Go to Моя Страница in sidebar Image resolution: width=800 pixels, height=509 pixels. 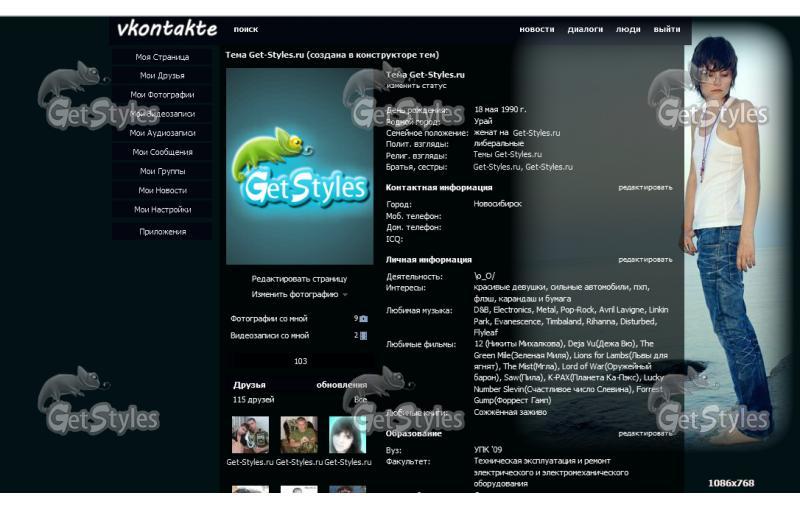(162, 57)
